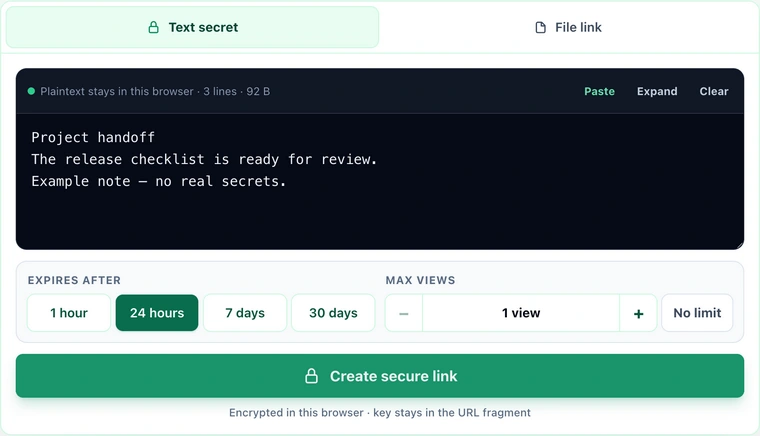Screen dimensions: 760x436
Task: Click inside the secret text area
Action: (380, 182)
